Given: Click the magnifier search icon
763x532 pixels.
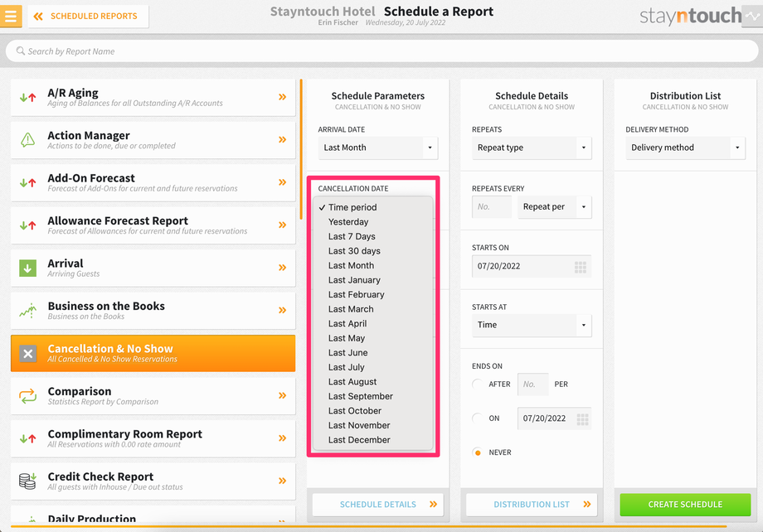Looking at the screenshot, I should pyautogui.click(x=21, y=51).
